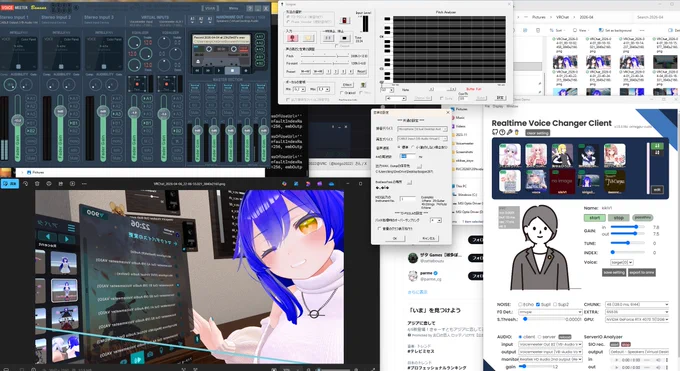Screen dimensions: 680x371
Task: Click the red icon beside Input Level meter
Action: pos(345,21)
